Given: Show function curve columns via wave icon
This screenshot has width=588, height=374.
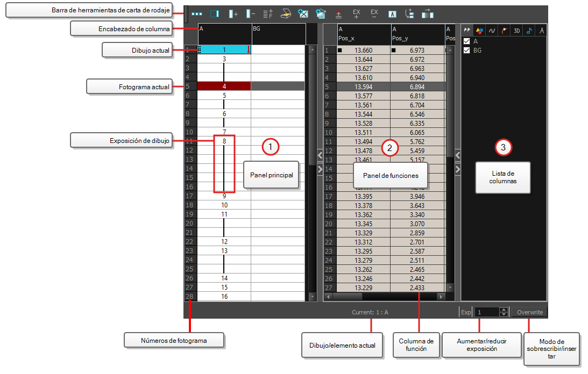Looking at the screenshot, I should (x=492, y=31).
